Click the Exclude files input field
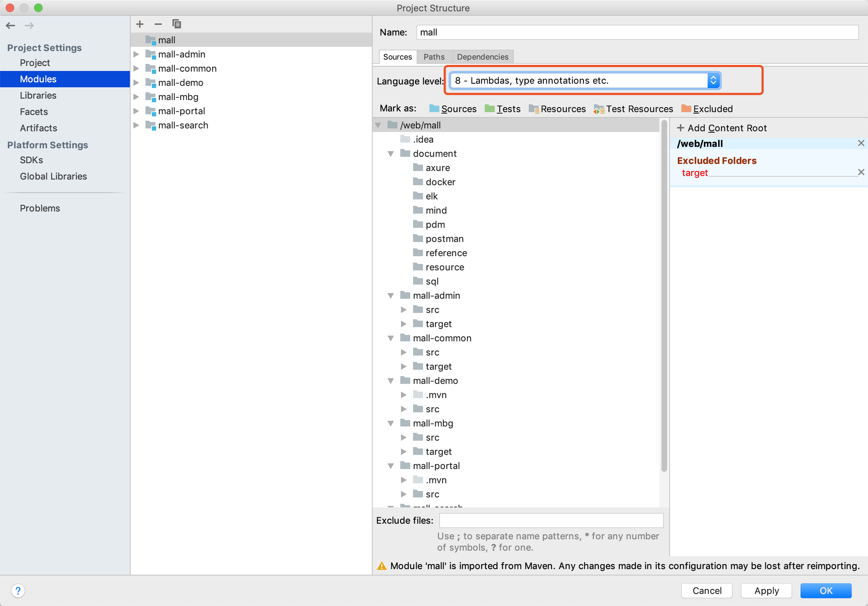 (x=551, y=520)
